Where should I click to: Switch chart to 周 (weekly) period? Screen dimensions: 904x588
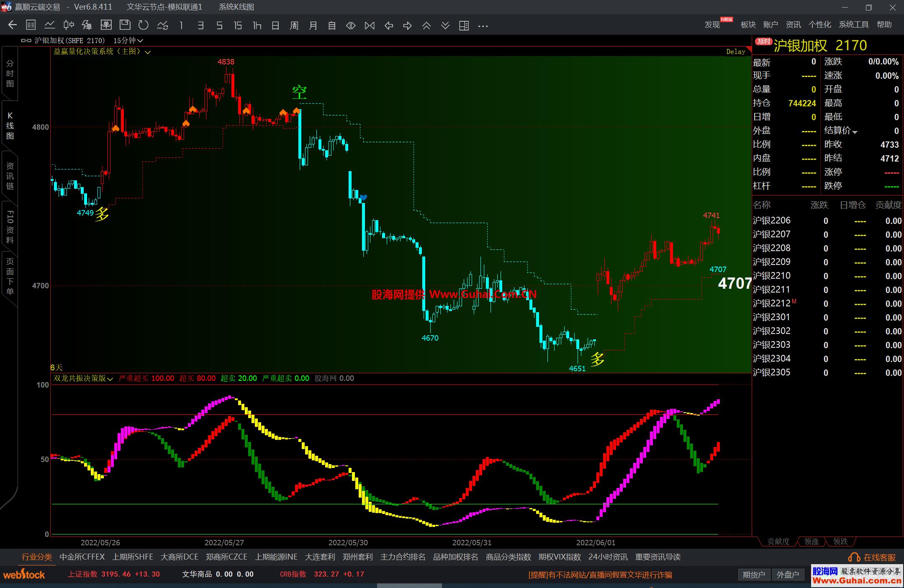pos(294,26)
